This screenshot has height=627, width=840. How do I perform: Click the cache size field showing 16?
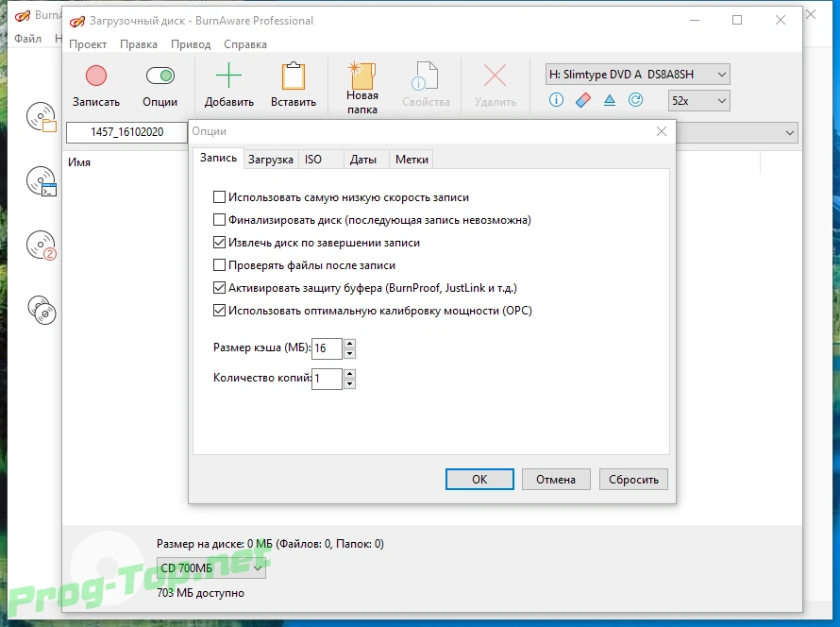pyautogui.click(x=327, y=348)
